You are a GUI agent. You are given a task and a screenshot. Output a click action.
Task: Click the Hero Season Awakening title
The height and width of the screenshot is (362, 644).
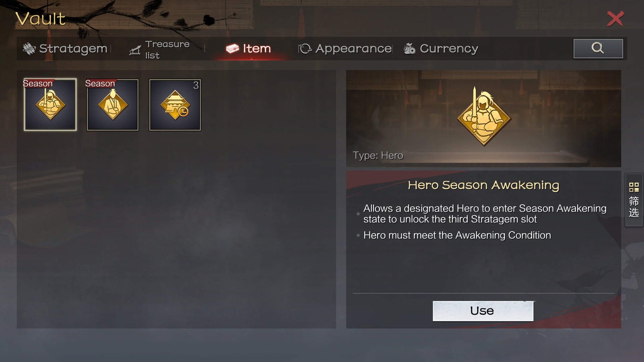tap(483, 185)
